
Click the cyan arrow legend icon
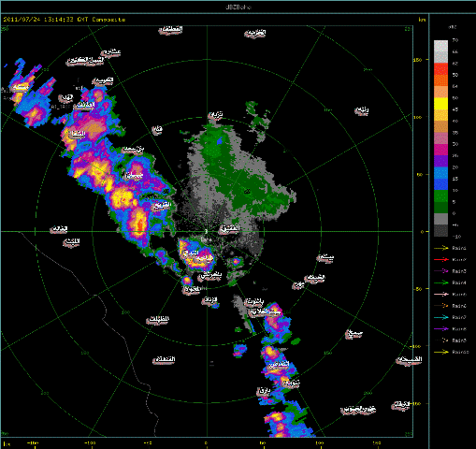point(441,317)
